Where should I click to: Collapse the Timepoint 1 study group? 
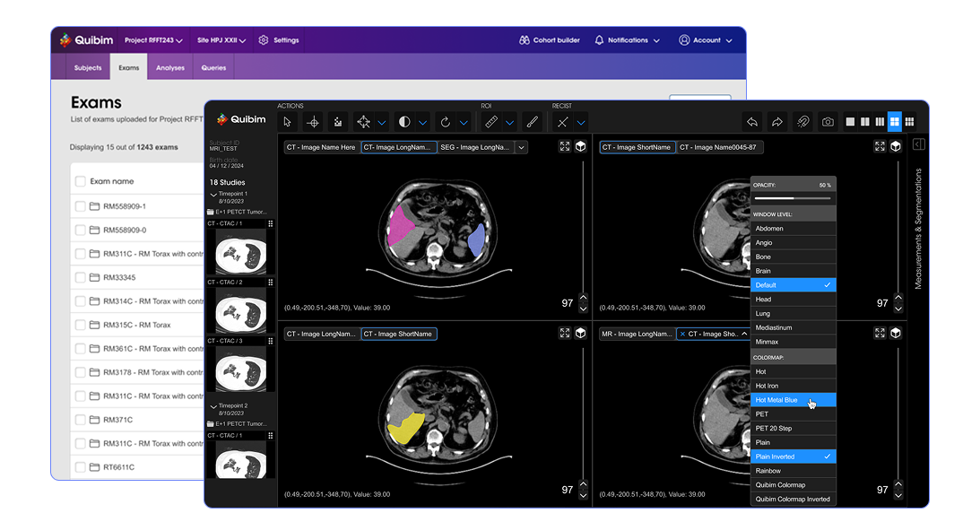[213, 194]
